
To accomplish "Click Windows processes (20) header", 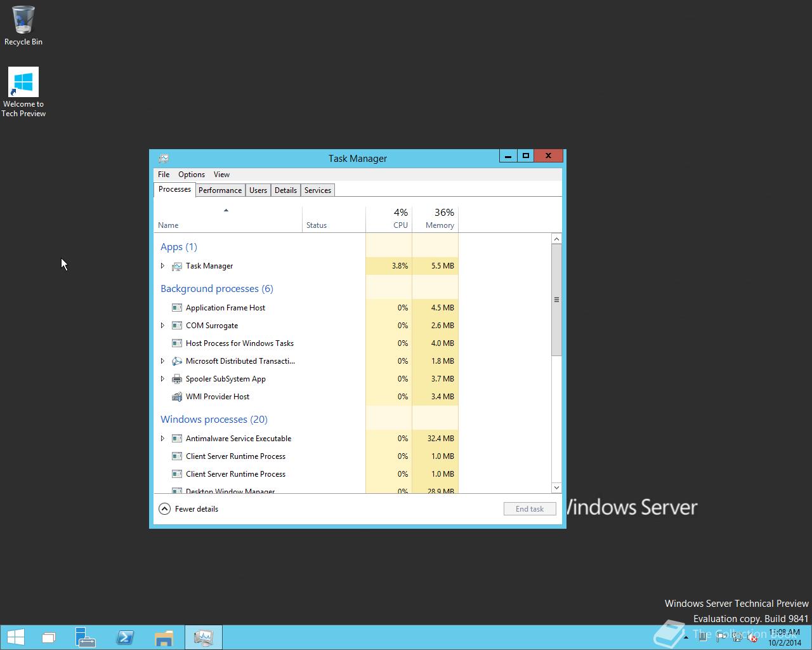I will tap(214, 420).
